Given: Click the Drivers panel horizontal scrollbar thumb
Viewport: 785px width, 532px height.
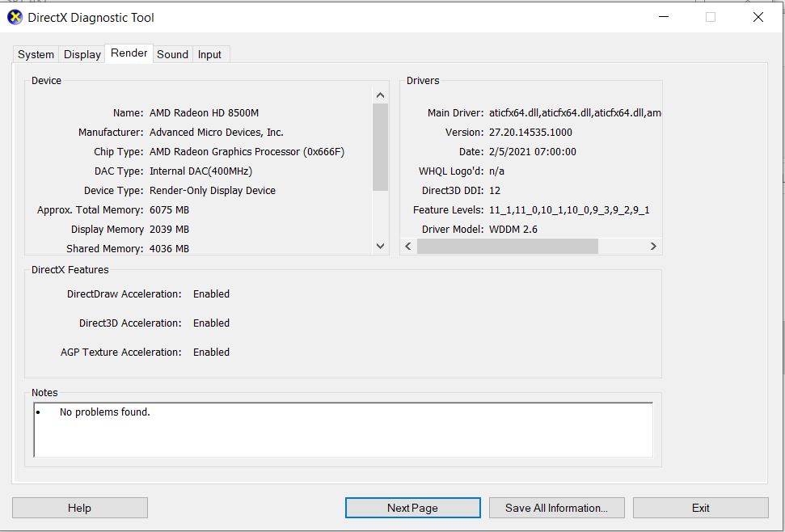Looking at the screenshot, I should tap(507, 246).
